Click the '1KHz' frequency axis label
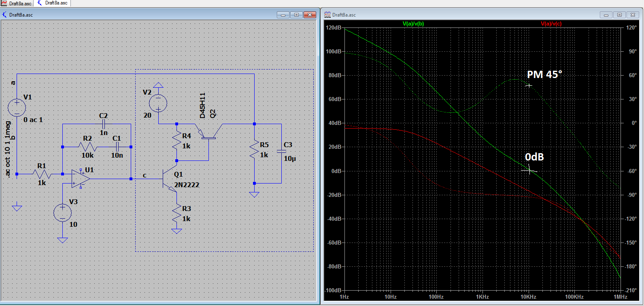Image resolution: width=644 pixels, height=306 pixels. point(482,297)
